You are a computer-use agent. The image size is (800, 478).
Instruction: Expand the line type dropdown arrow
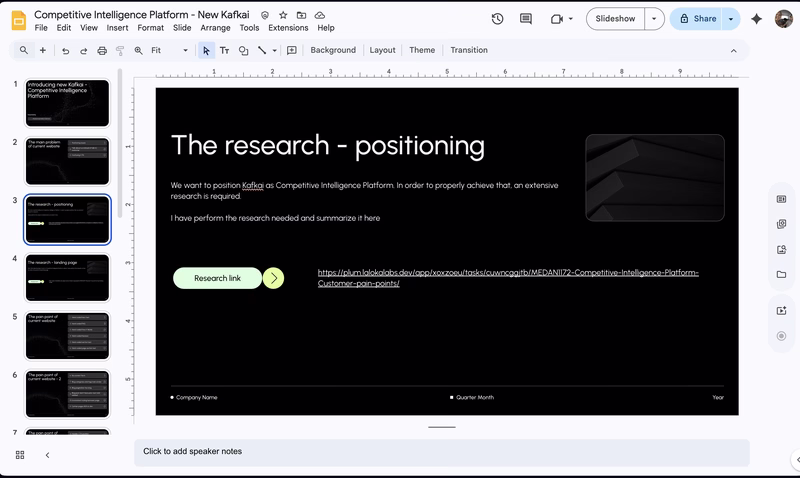pyautogui.click(x=274, y=51)
